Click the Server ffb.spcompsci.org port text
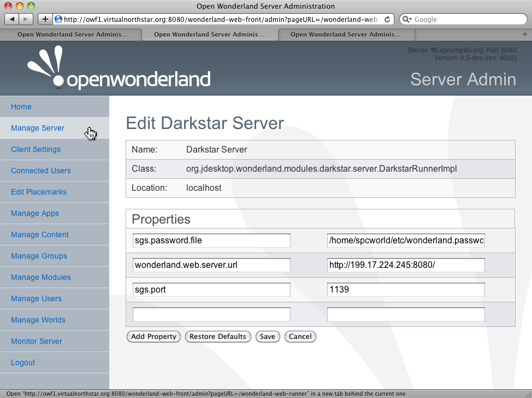This screenshot has width=532, height=398. pos(462,50)
